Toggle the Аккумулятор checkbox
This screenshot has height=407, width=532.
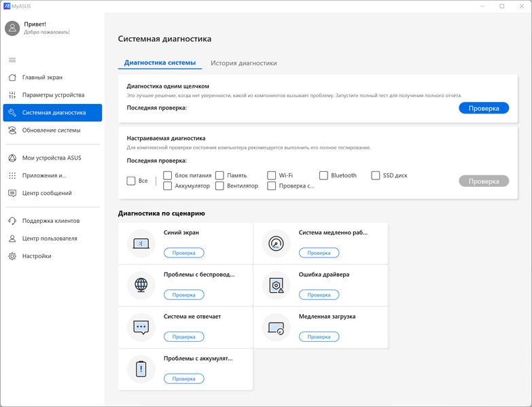pyautogui.click(x=168, y=185)
